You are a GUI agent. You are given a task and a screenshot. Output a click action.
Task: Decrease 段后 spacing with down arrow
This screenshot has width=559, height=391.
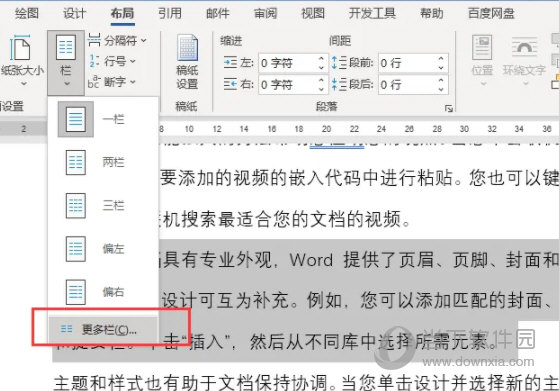point(441,89)
